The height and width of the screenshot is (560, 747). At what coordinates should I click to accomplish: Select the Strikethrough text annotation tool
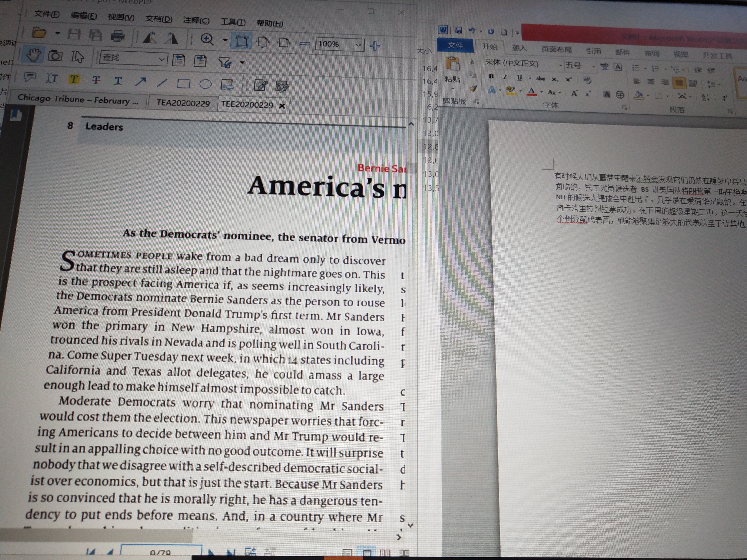pos(96,80)
